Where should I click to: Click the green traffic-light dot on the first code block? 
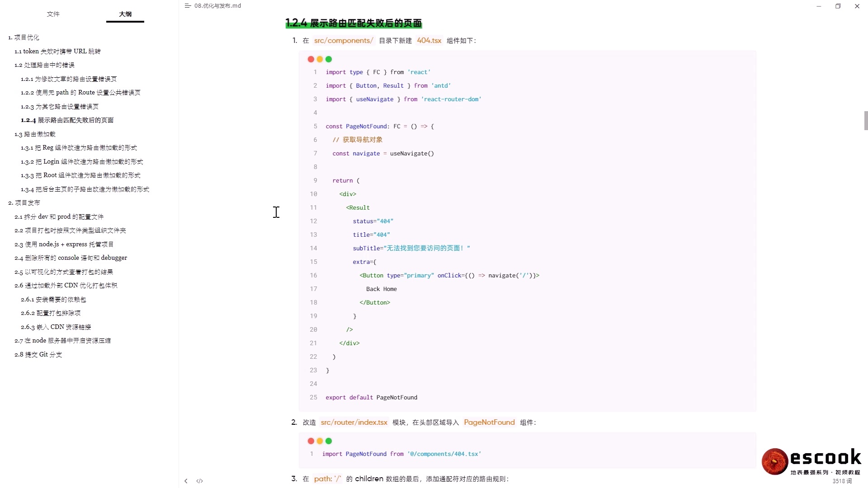(329, 59)
